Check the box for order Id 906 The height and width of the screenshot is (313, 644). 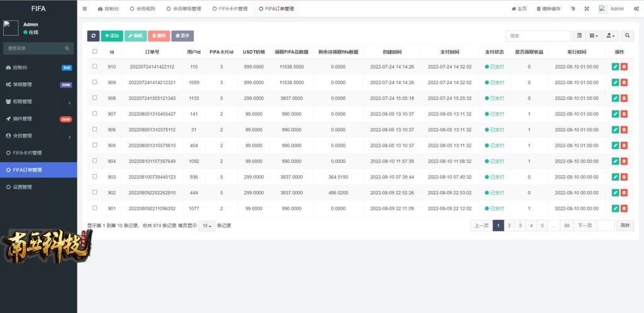[95, 129]
